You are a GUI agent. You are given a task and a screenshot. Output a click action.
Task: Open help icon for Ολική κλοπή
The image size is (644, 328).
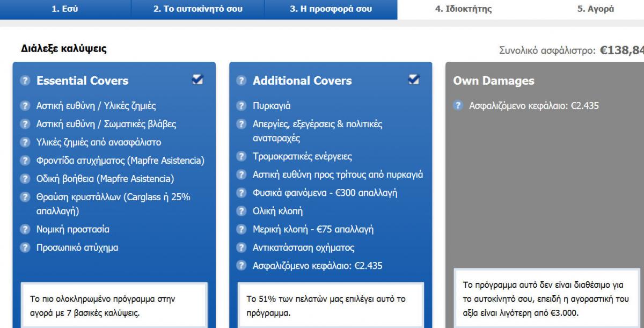coord(241,211)
